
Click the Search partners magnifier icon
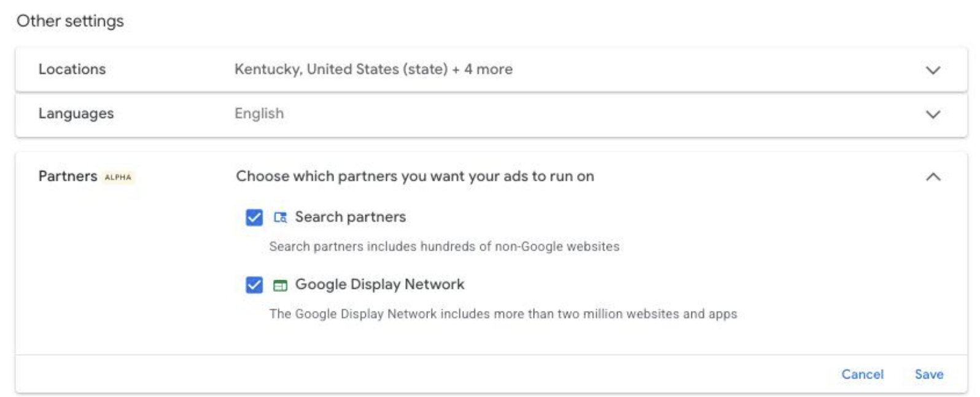coord(280,218)
